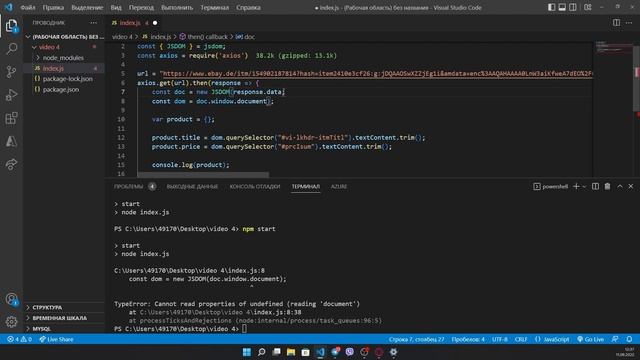Expand the MYSQL section
Viewport: 640px width, 360px height.
coord(65,329)
